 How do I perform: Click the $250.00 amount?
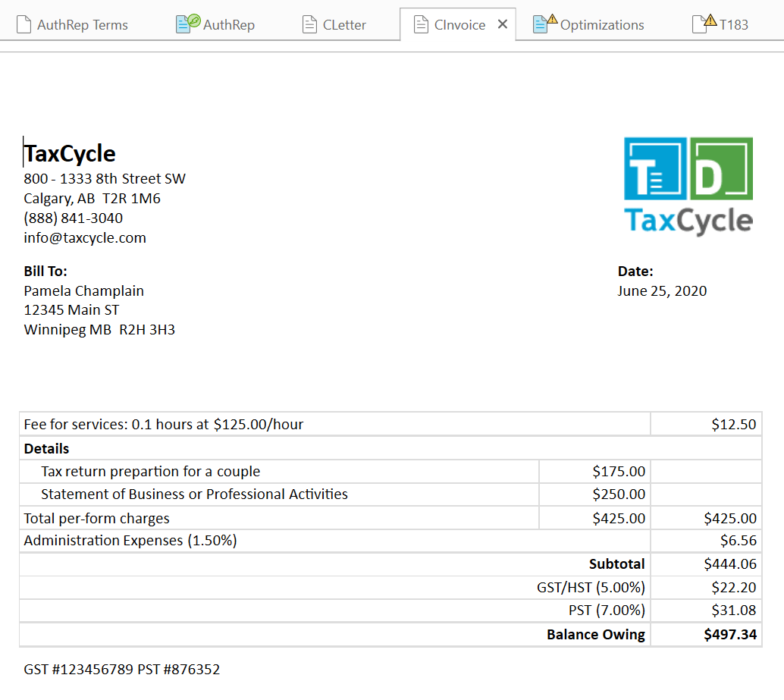pyautogui.click(x=619, y=494)
